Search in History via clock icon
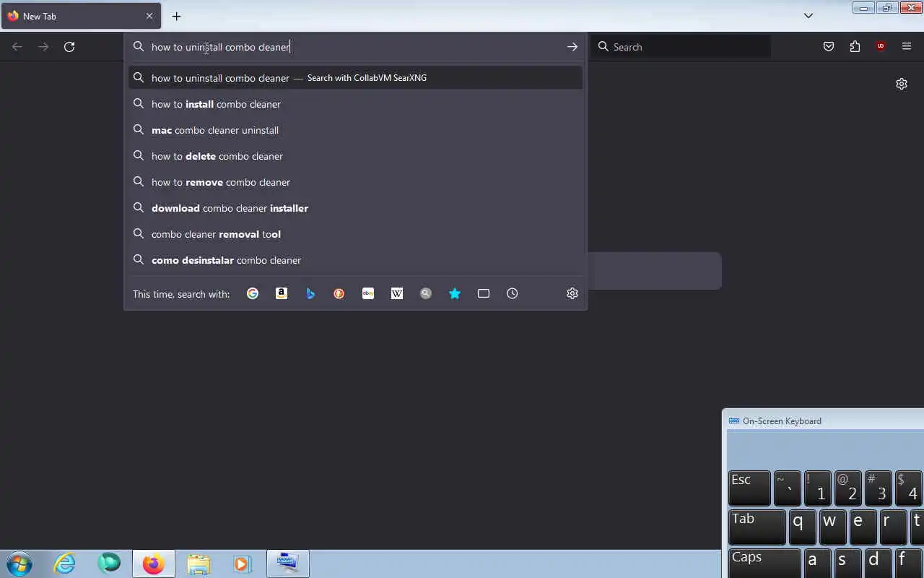Image resolution: width=924 pixels, height=578 pixels. (513, 293)
